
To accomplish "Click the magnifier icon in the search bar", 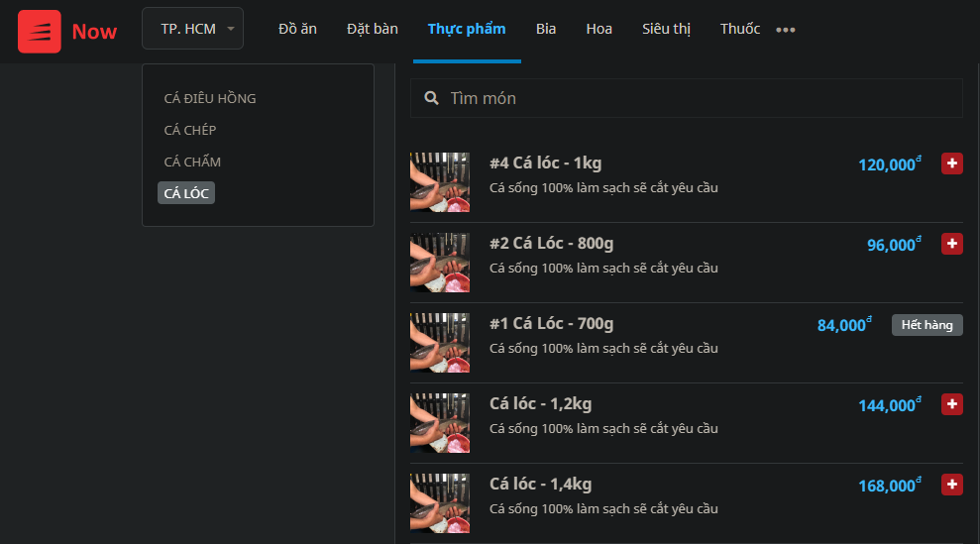I will pyautogui.click(x=431, y=98).
